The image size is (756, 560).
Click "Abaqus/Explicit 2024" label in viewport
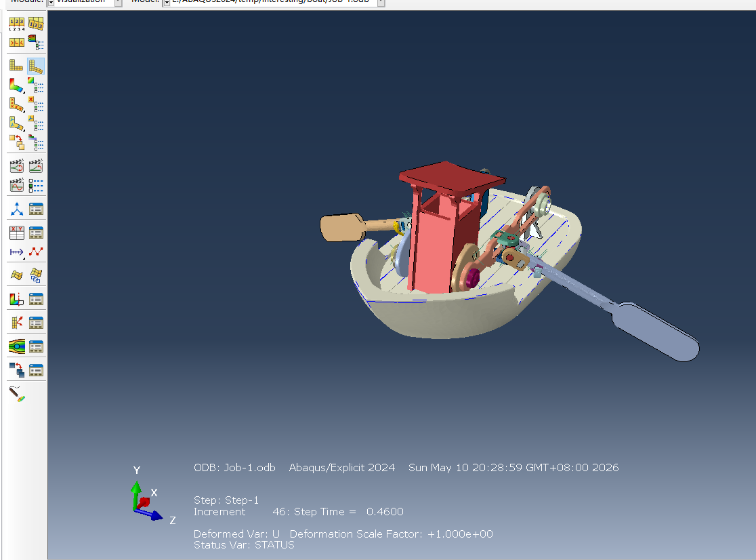(x=342, y=467)
